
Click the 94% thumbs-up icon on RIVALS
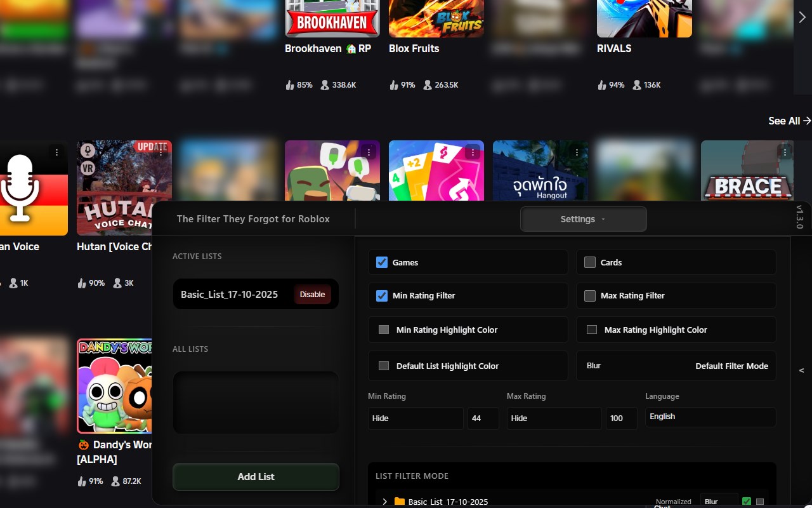[x=602, y=84]
